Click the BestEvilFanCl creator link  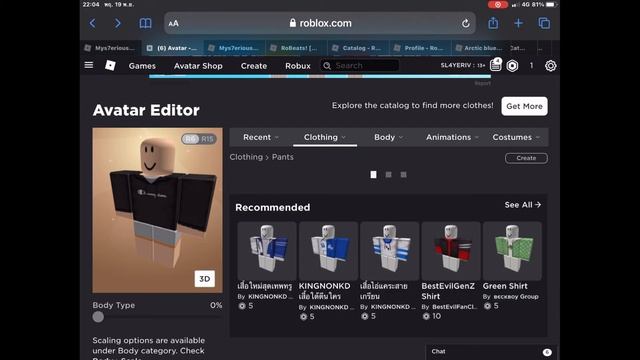click(x=454, y=307)
